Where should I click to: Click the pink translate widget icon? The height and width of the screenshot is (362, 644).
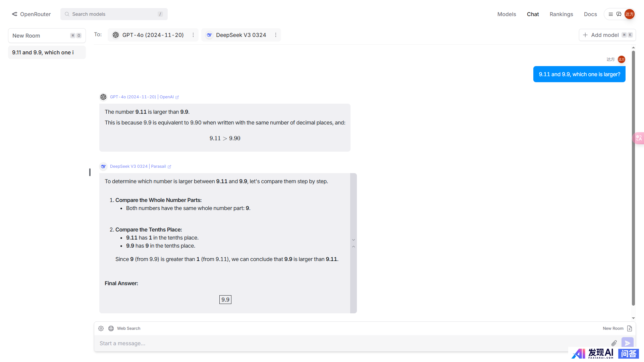click(639, 138)
